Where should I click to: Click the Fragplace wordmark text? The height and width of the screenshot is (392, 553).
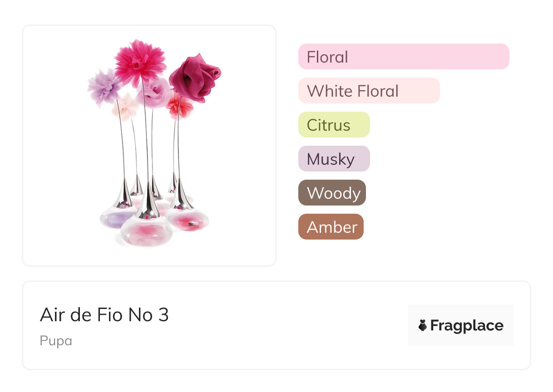(467, 326)
